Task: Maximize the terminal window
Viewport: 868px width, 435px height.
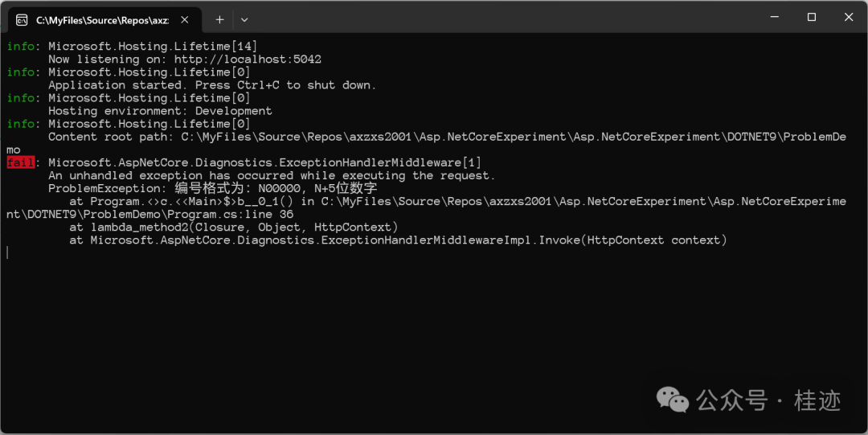Action: 812,17
